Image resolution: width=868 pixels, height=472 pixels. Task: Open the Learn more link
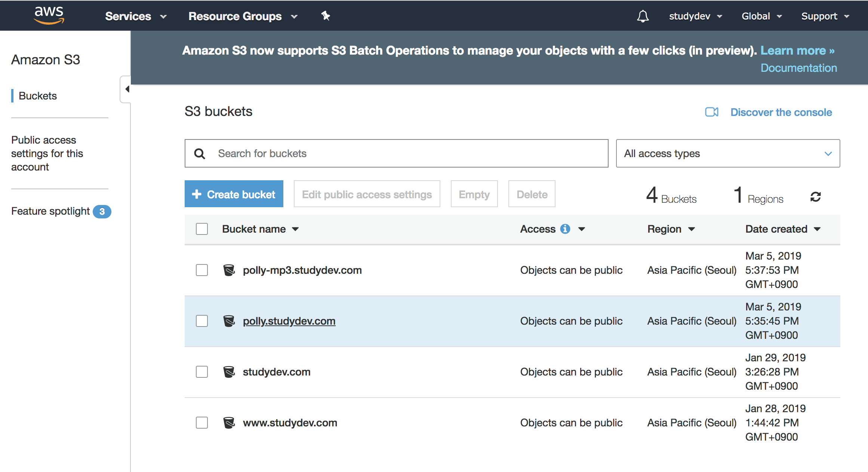tap(797, 50)
